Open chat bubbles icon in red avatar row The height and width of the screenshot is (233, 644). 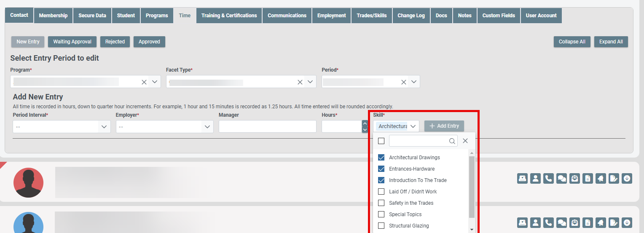[561, 178]
